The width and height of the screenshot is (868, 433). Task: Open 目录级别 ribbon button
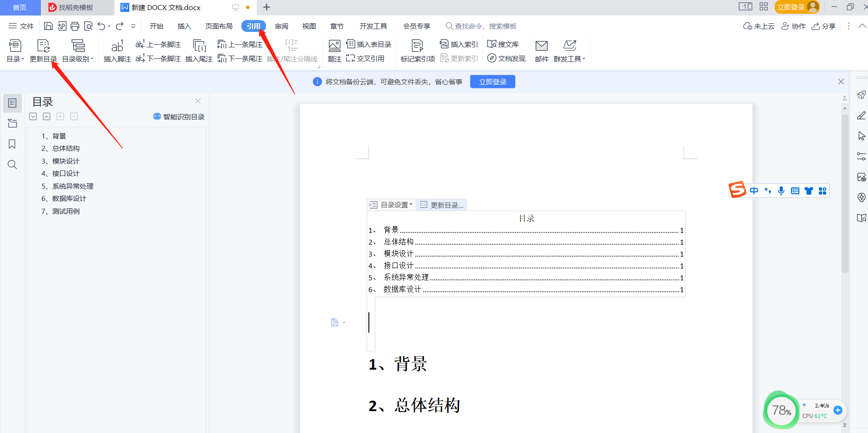click(x=78, y=51)
